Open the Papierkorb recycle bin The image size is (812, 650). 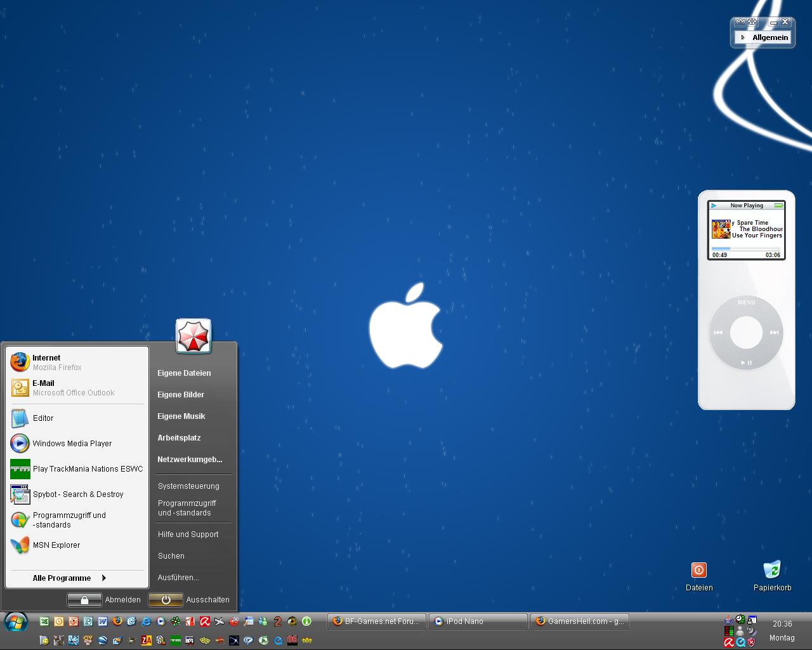[772, 576]
